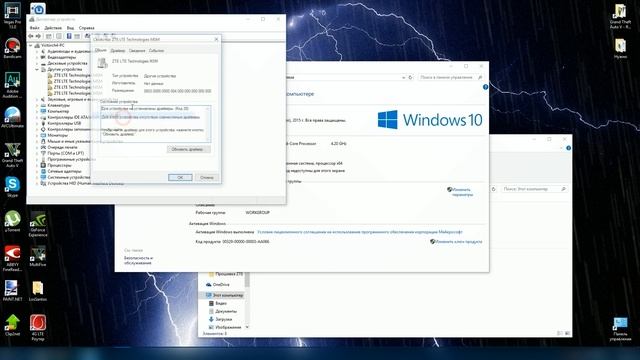
Task: Click search magnifier in Control Panel search box
Action: pos(480,77)
